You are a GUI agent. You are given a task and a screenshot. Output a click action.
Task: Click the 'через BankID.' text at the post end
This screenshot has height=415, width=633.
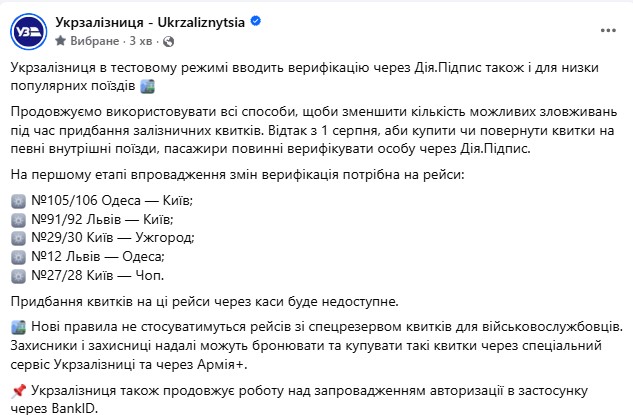[x=56, y=407]
